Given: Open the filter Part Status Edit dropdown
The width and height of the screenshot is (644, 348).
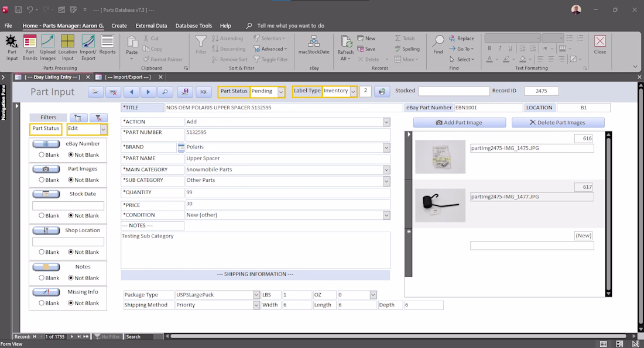Looking at the screenshot, I should [x=103, y=129].
